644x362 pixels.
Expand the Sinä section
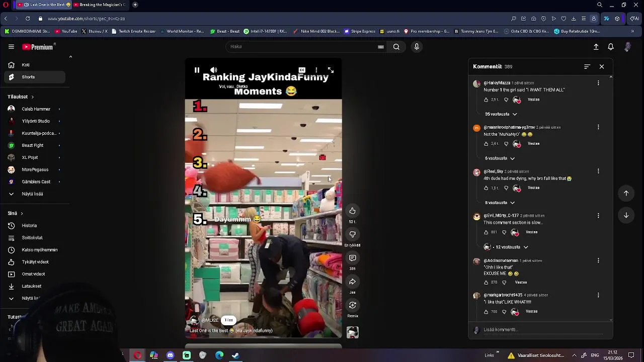[x=15, y=213]
